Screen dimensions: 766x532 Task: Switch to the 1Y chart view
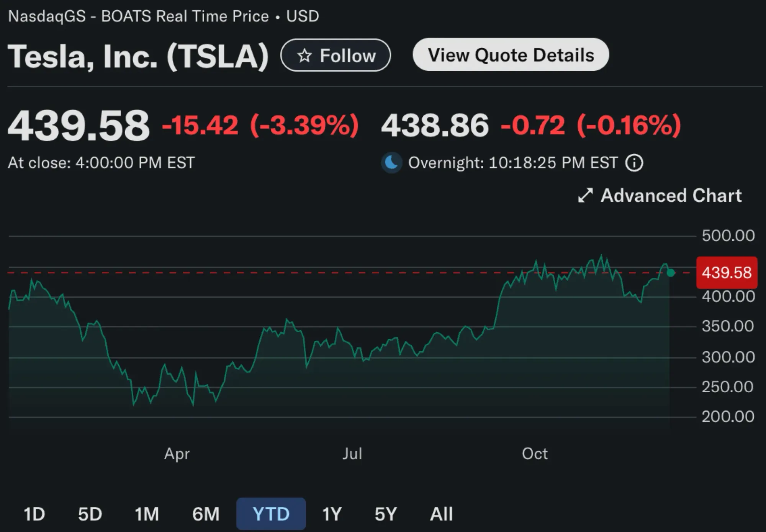click(x=332, y=514)
